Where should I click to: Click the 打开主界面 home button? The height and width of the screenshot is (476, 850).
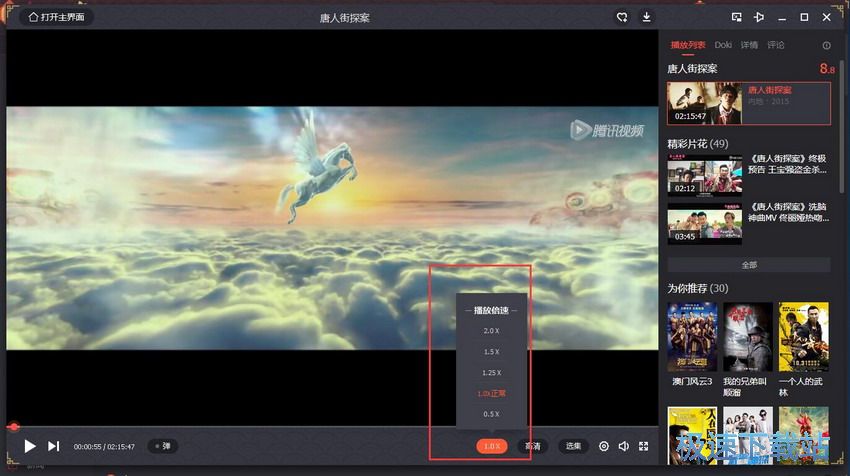click(x=56, y=17)
